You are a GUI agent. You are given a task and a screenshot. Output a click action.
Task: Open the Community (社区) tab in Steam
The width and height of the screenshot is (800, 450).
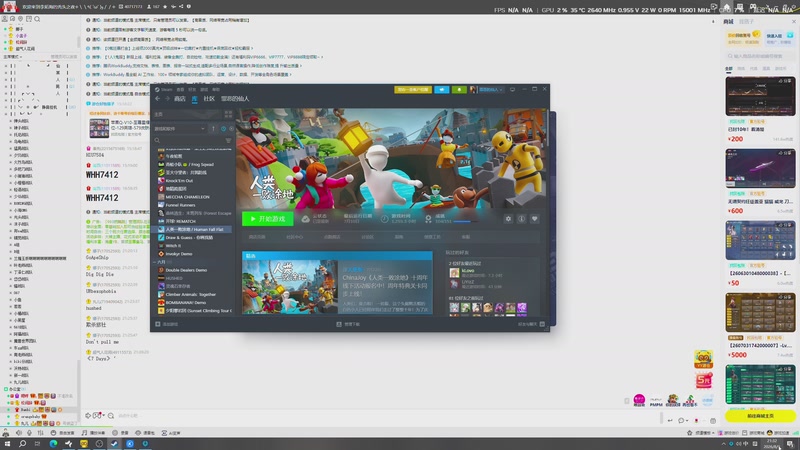click(209, 98)
